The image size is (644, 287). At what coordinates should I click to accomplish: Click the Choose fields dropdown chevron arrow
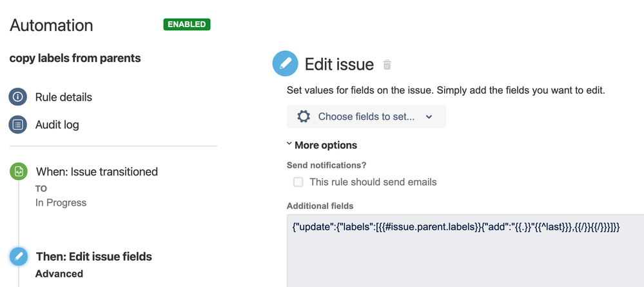pos(429,117)
